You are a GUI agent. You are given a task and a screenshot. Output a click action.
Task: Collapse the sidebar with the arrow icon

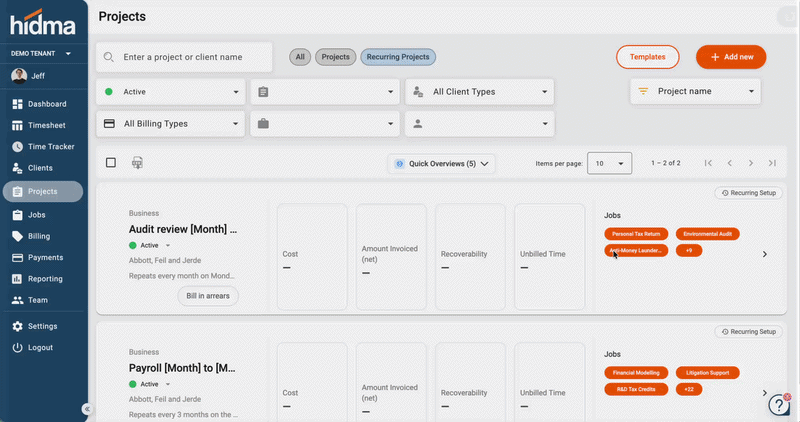click(x=87, y=409)
